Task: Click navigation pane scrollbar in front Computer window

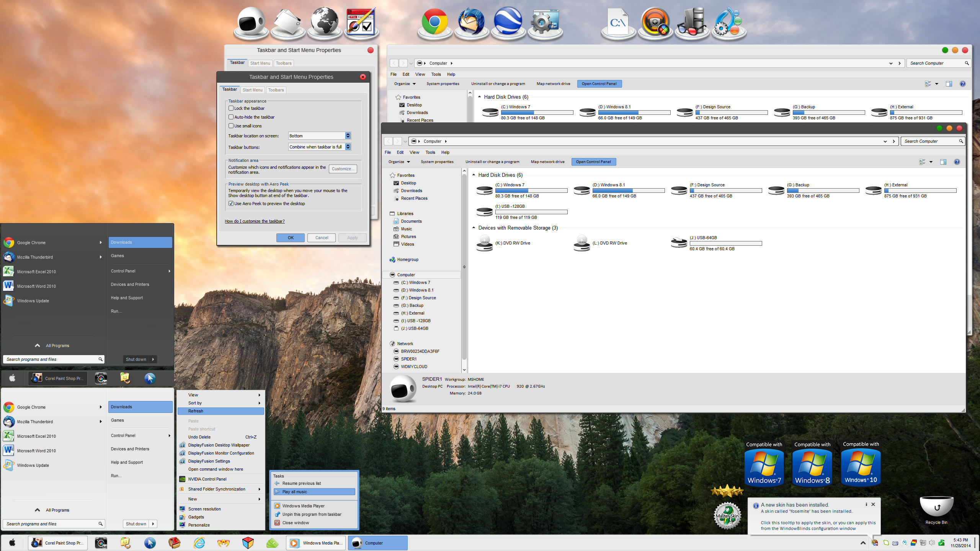Action: pos(464,267)
